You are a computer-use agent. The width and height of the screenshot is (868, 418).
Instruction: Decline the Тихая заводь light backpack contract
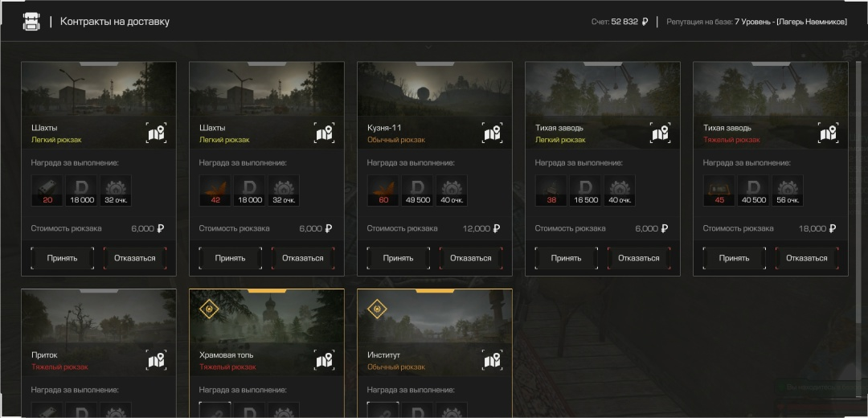[x=639, y=258]
